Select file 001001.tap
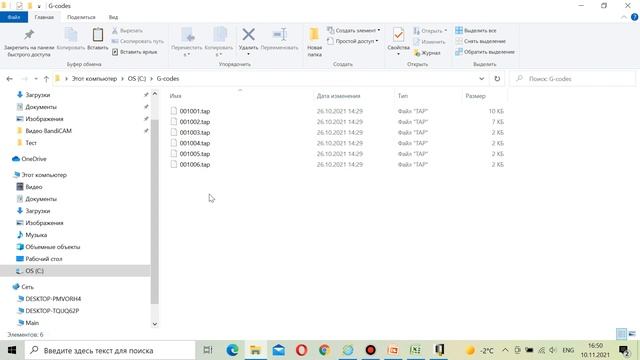 click(x=195, y=111)
